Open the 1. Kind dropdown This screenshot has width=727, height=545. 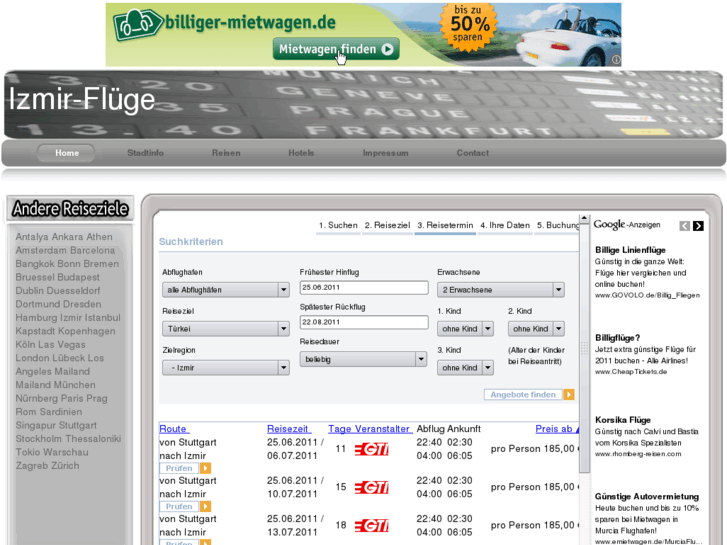(x=465, y=329)
